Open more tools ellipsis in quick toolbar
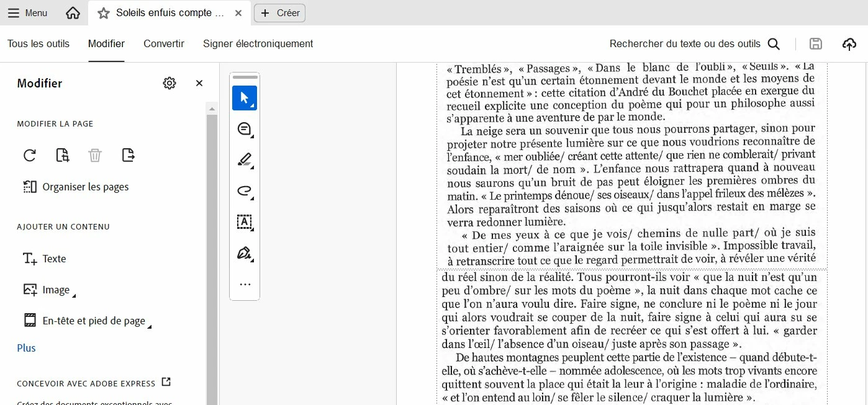 click(245, 285)
